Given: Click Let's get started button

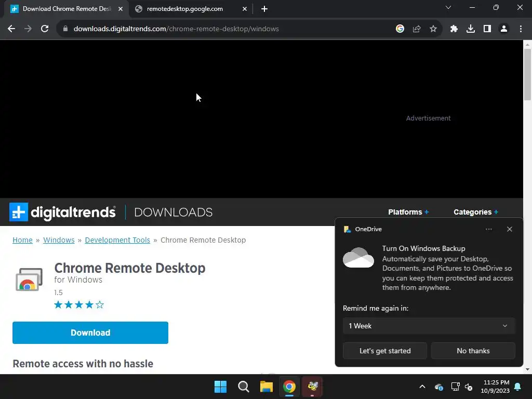Looking at the screenshot, I should (x=385, y=351).
